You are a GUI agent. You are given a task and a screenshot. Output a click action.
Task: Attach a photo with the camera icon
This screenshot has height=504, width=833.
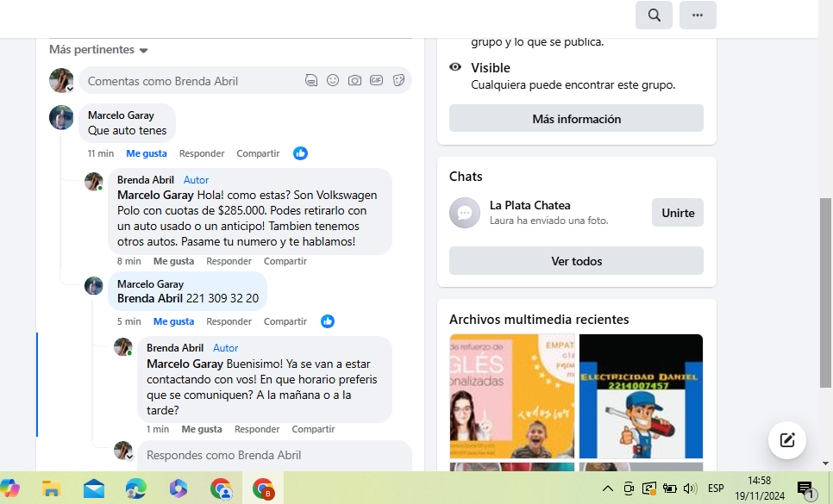(x=355, y=81)
